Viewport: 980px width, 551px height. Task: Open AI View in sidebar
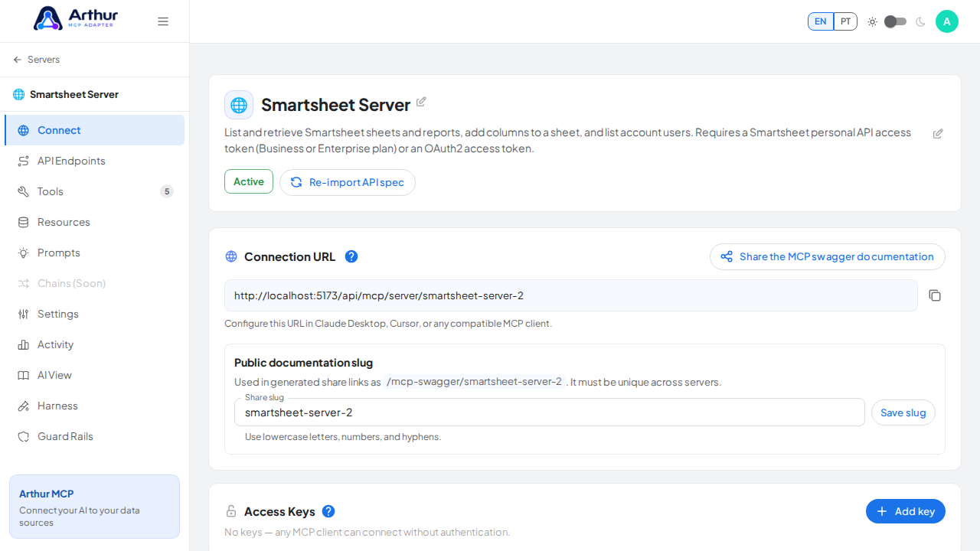94,375
